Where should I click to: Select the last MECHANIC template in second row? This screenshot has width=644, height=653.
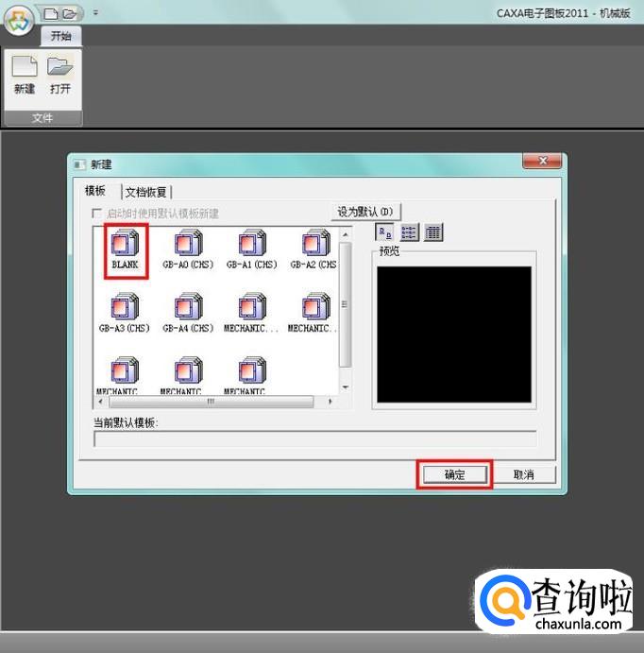[313, 313]
